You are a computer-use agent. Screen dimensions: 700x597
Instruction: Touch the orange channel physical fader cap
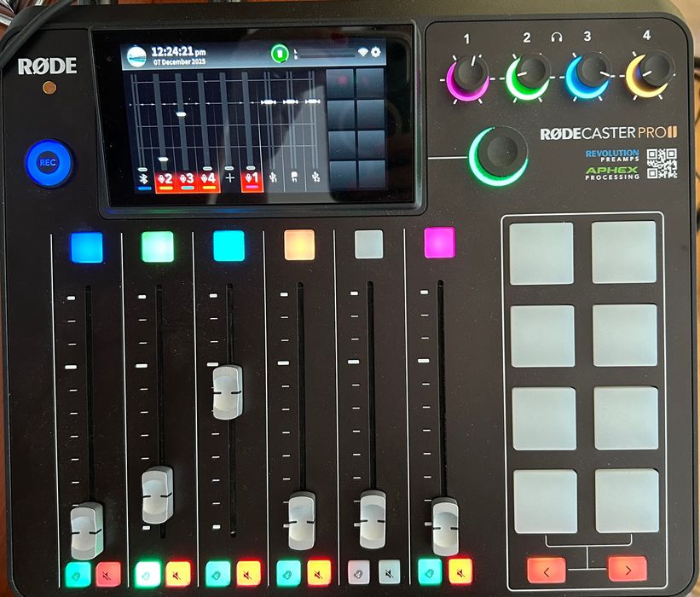[x=302, y=520]
